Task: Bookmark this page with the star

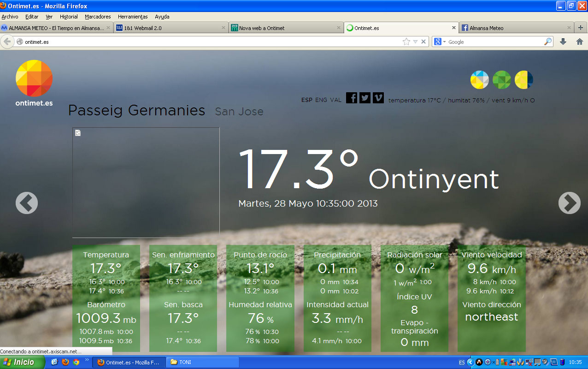Action: point(406,42)
